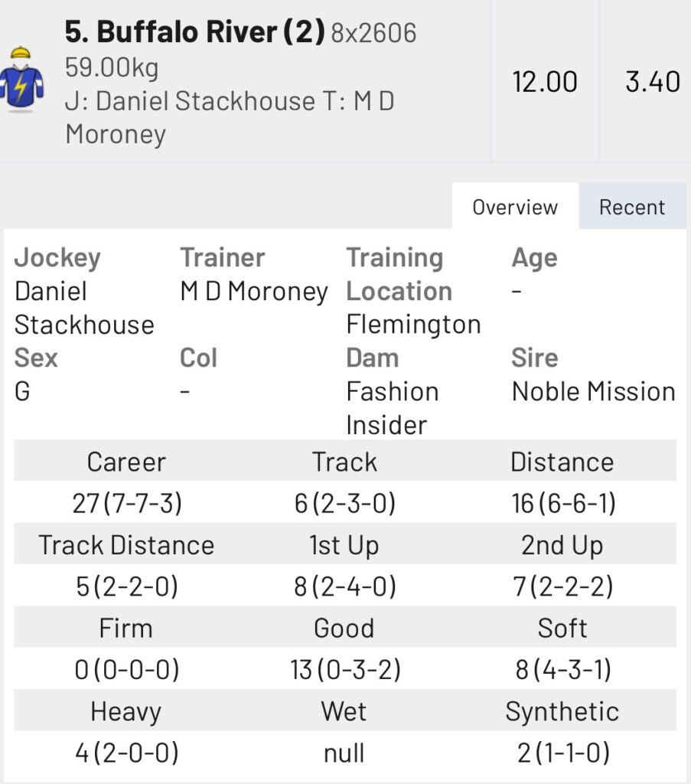Tap the Track Distance value 5 (2-2-0)
This screenshot has width=691, height=784.
[126, 586]
